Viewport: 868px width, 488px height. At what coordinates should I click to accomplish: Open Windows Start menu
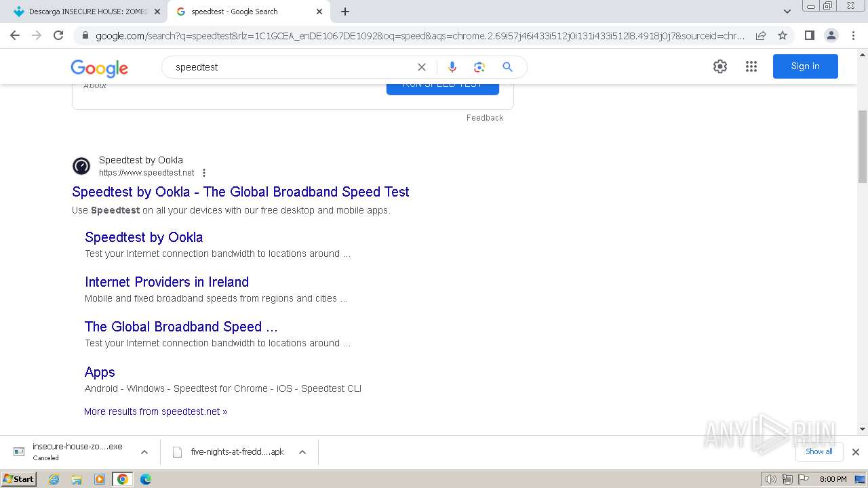tap(19, 479)
